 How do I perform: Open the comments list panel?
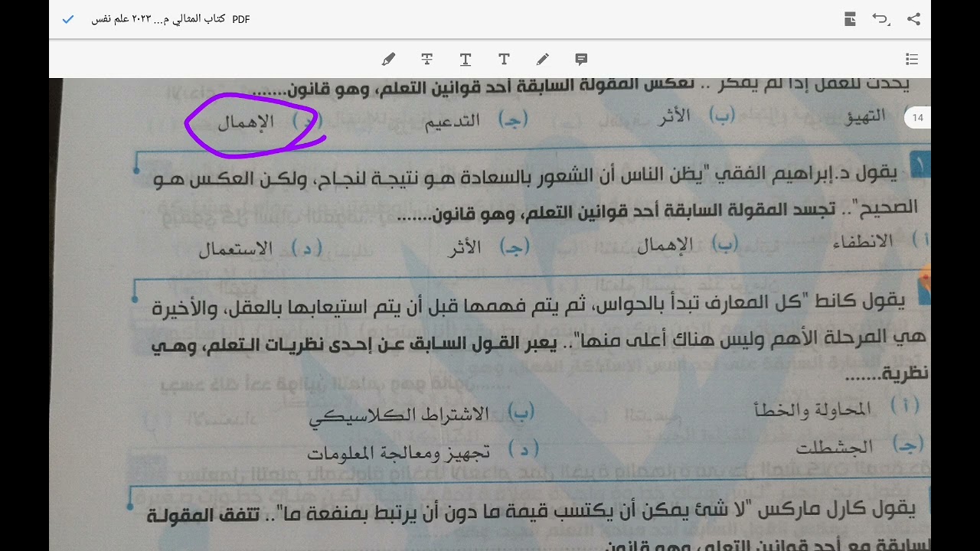pyautogui.click(x=912, y=59)
